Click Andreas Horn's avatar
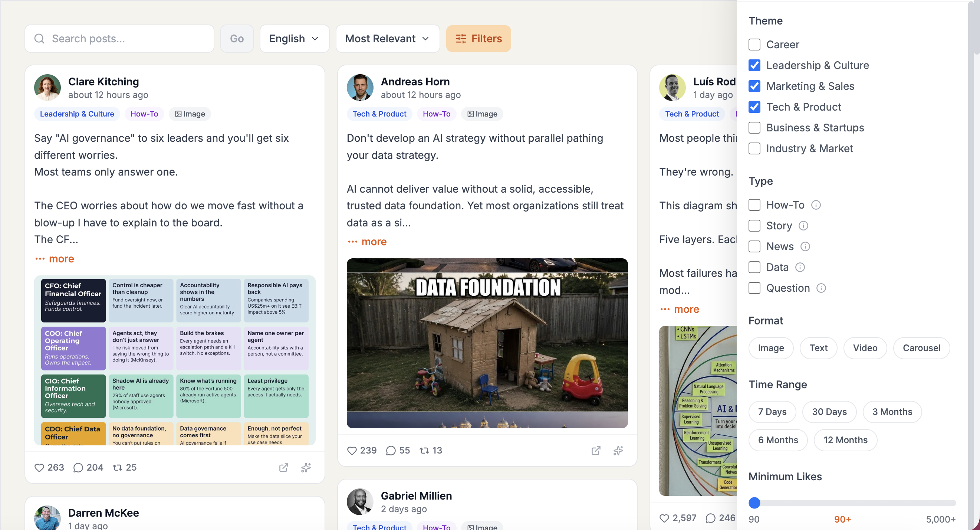Screen dimensions: 980x530 [360, 87]
